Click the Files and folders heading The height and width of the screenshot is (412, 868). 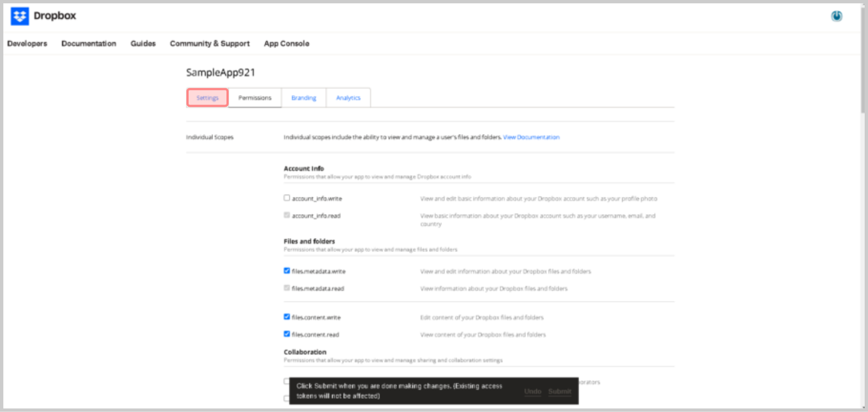point(309,241)
